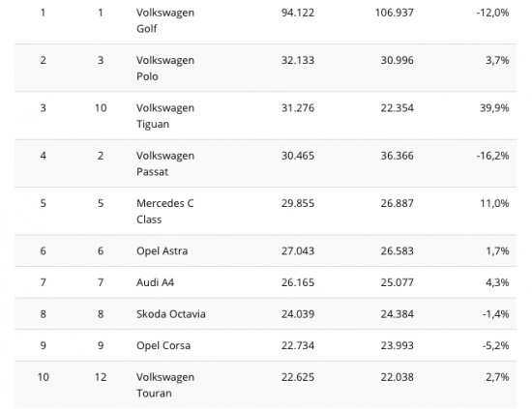Select the Volkswagen Golf model name

[x=165, y=20]
